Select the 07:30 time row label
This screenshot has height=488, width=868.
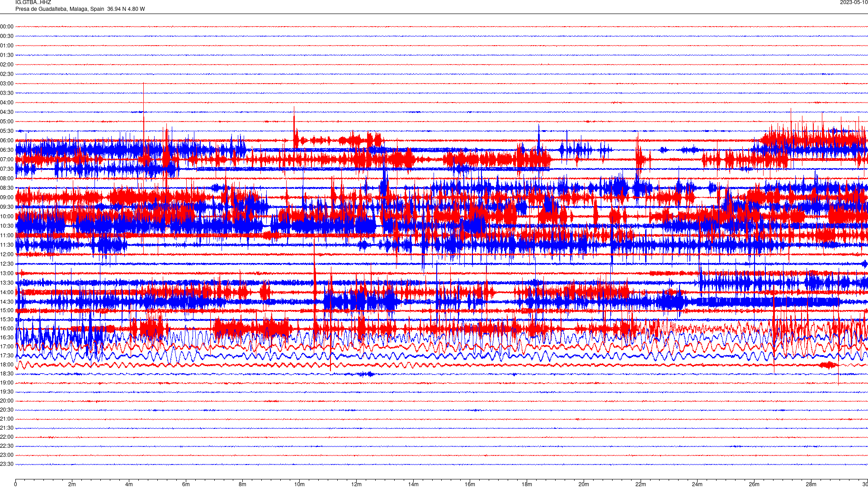point(7,169)
